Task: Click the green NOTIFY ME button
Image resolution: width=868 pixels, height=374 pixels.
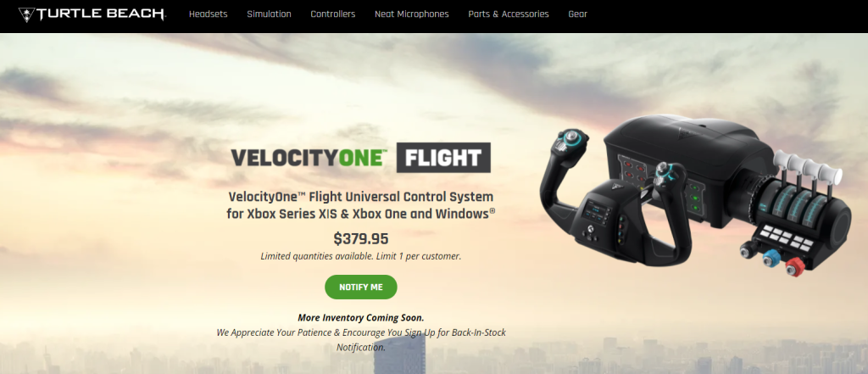Action: (361, 287)
